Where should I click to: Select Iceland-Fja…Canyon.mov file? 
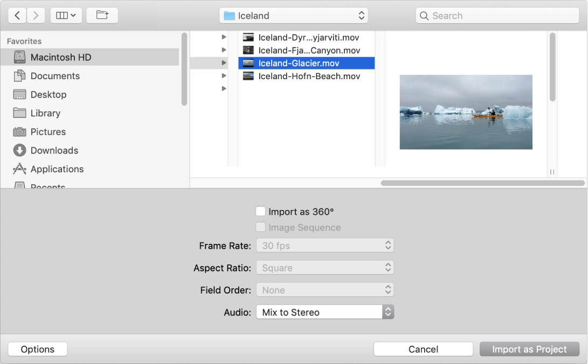coord(309,50)
